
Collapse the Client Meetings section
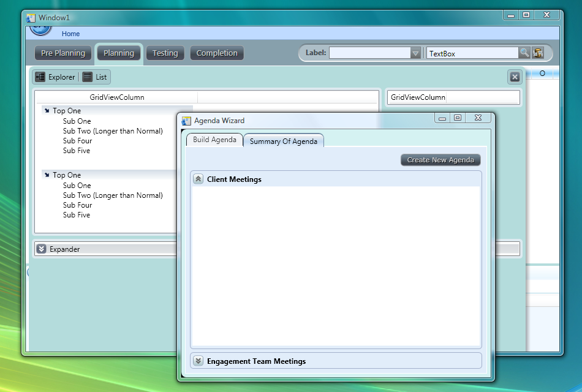tap(198, 179)
